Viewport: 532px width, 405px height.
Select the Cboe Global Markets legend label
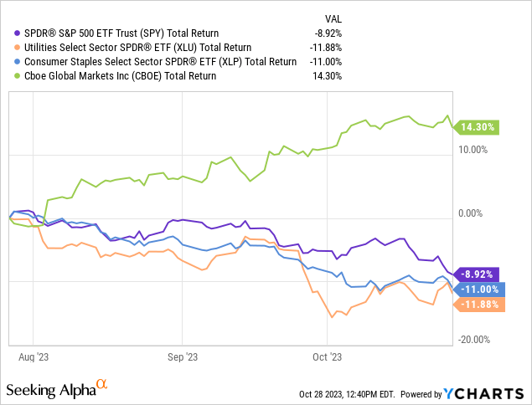(x=116, y=75)
